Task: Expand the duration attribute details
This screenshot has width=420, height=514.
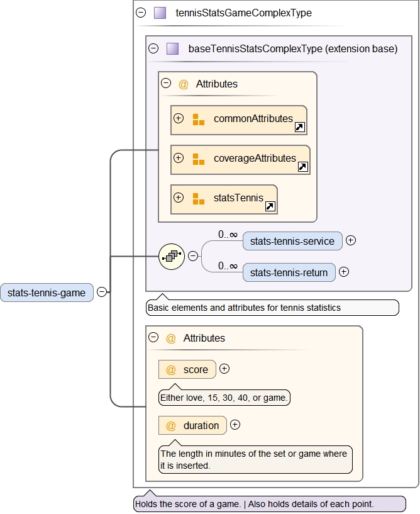Action: point(235,425)
